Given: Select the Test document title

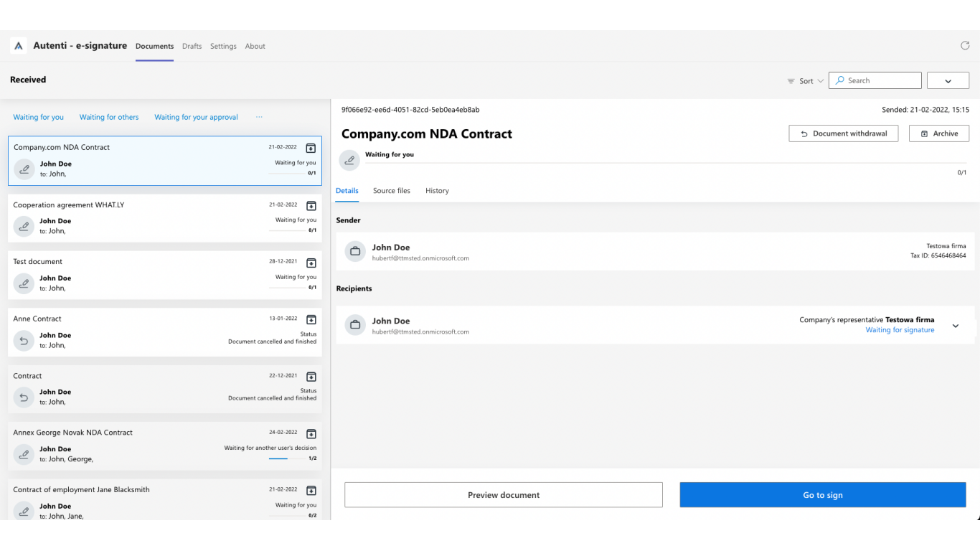Looking at the screenshot, I should tap(38, 262).
